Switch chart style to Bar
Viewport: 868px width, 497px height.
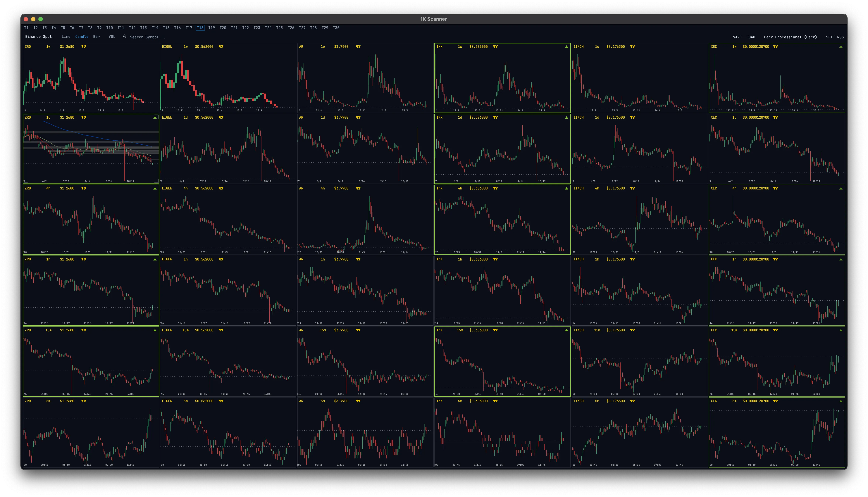[x=97, y=37]
